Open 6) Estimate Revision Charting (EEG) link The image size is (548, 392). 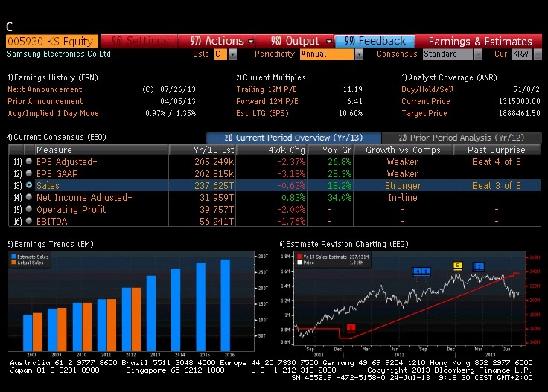click(344, 244)
